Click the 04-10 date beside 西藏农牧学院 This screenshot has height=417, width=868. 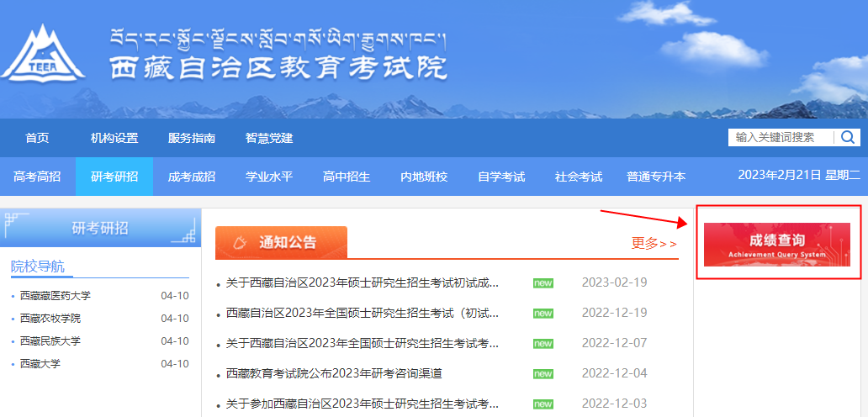coord(175,319)
